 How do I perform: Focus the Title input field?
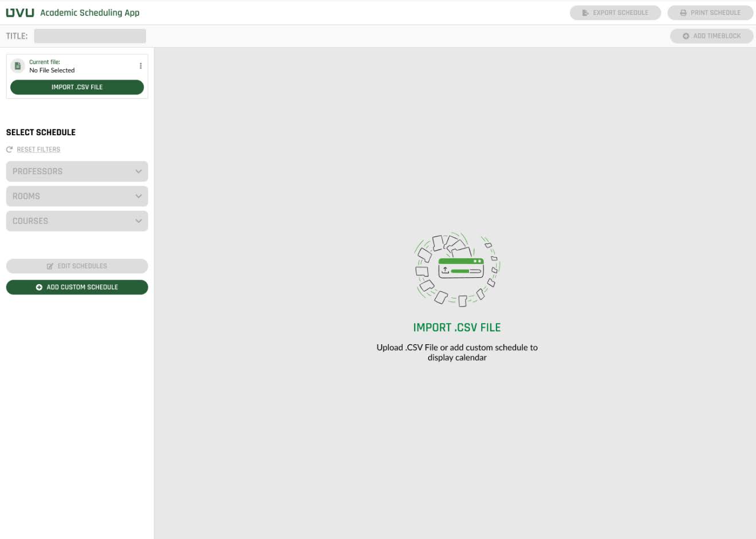coord(90,36)
